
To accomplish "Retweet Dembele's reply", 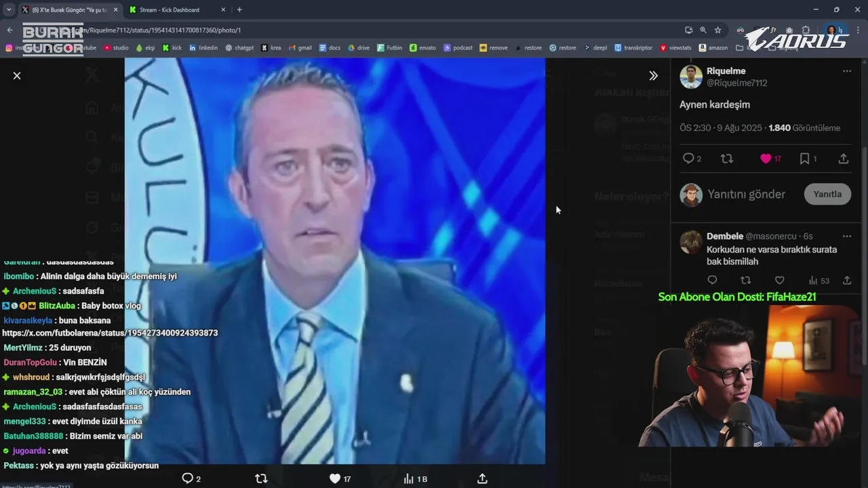I will click(746, 280).
